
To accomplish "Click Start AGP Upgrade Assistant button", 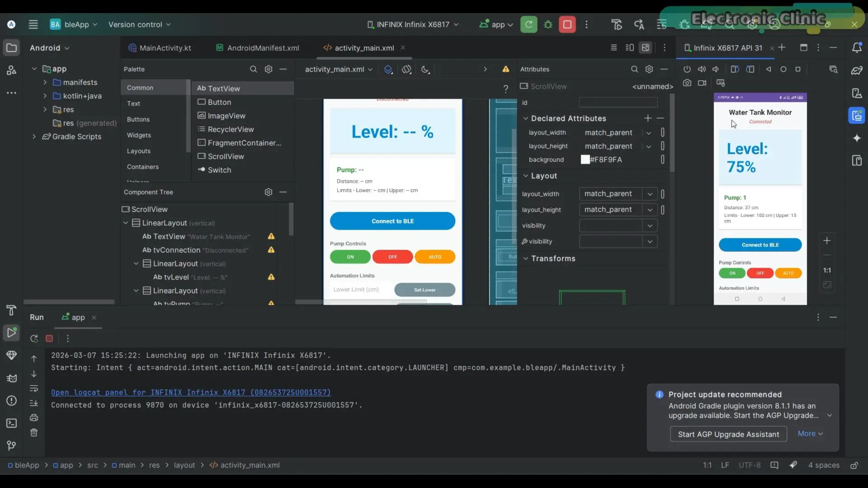I will click(x=728, y=434).
